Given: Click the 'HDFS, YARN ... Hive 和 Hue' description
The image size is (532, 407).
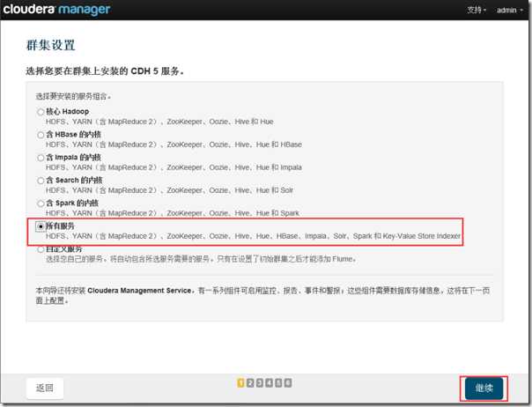Looking at the screenshot, I should (x=159, y=122).
